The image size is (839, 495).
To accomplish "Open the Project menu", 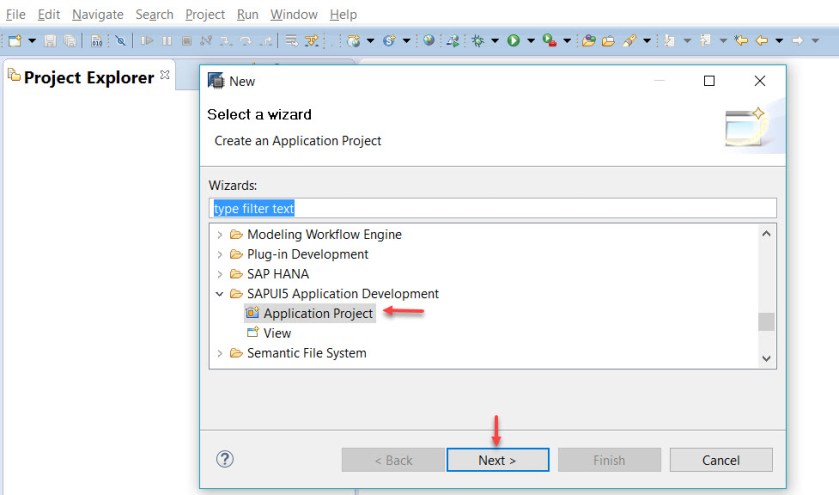I will pos(205,14).
